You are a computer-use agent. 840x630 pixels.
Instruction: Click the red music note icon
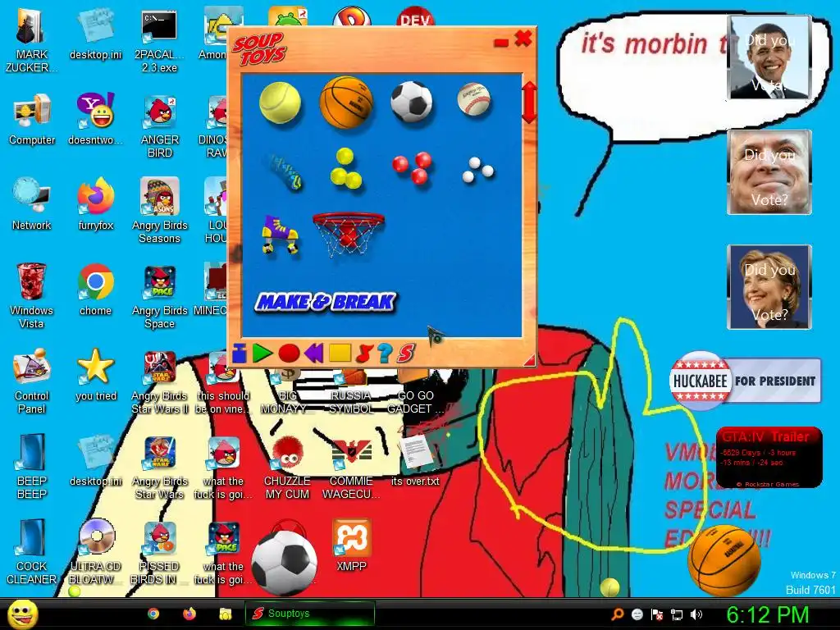point(364,353)
